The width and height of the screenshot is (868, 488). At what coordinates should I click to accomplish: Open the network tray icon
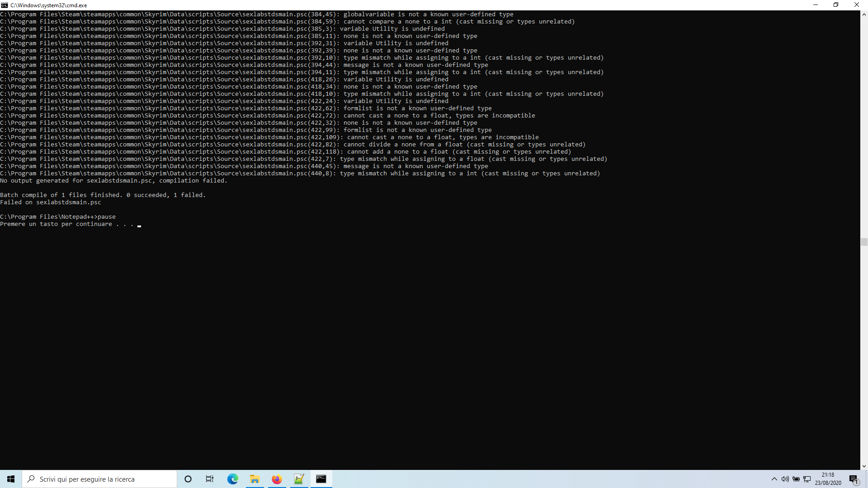[807, 479]
